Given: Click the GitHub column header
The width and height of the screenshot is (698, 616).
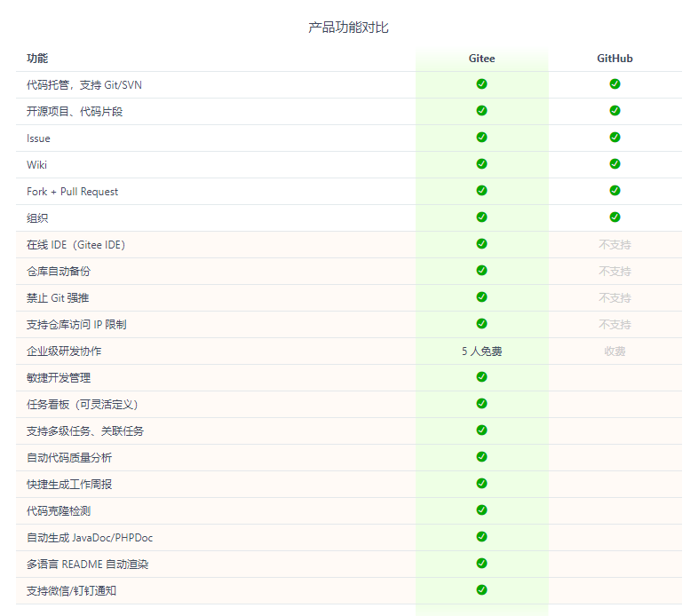Looking at the screenshot, I should (x=615, y=59).
